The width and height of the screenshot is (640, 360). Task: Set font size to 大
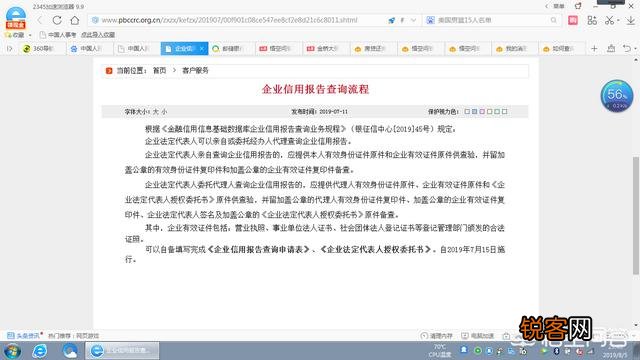156,111
